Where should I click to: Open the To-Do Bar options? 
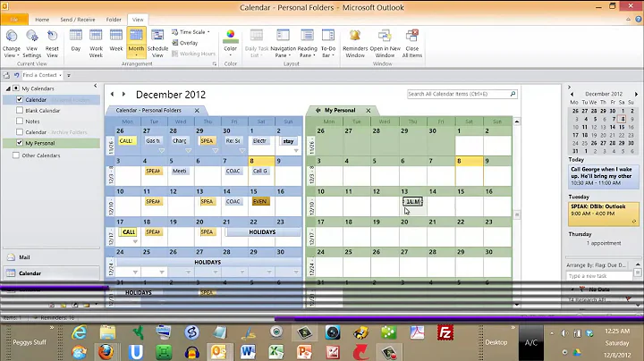coord(328,44)
